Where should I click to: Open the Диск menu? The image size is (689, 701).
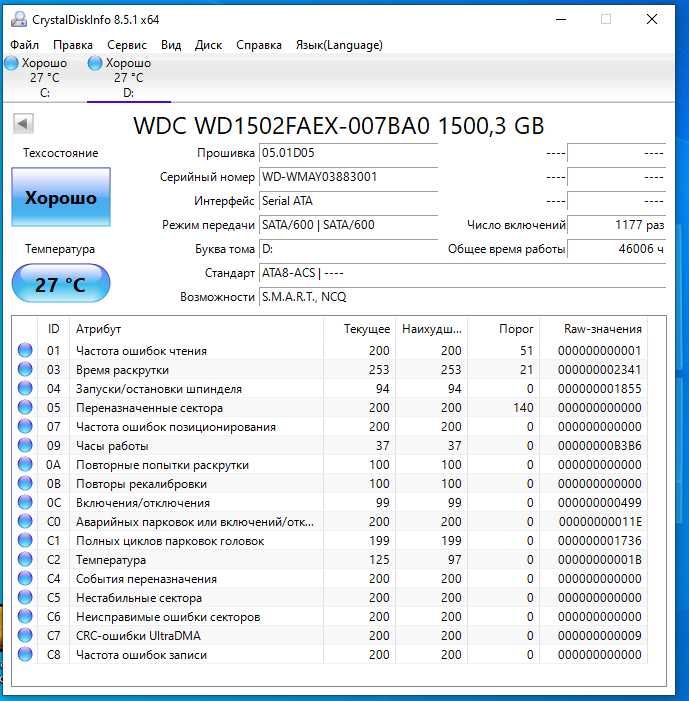[x=208, y=45]
